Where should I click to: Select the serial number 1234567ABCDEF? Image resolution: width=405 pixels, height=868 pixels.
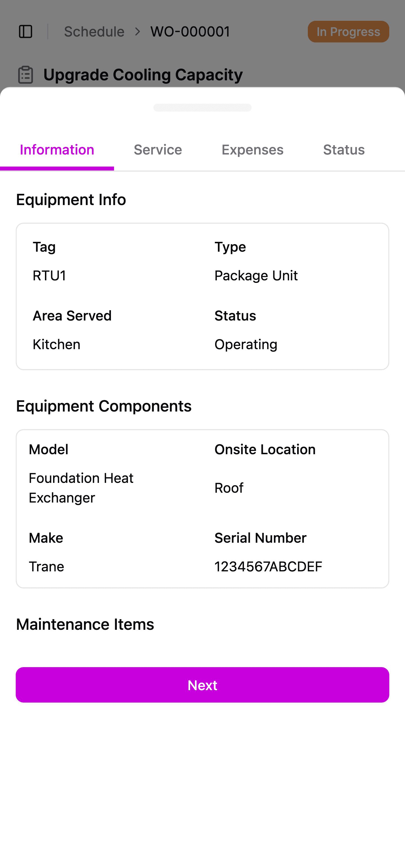click(268, 567)
